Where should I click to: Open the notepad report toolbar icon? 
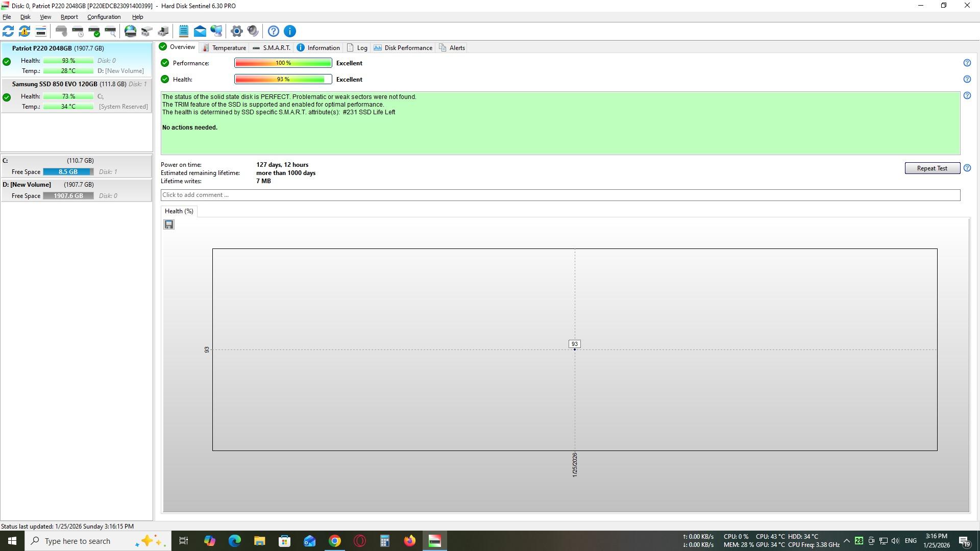[184, 31]
